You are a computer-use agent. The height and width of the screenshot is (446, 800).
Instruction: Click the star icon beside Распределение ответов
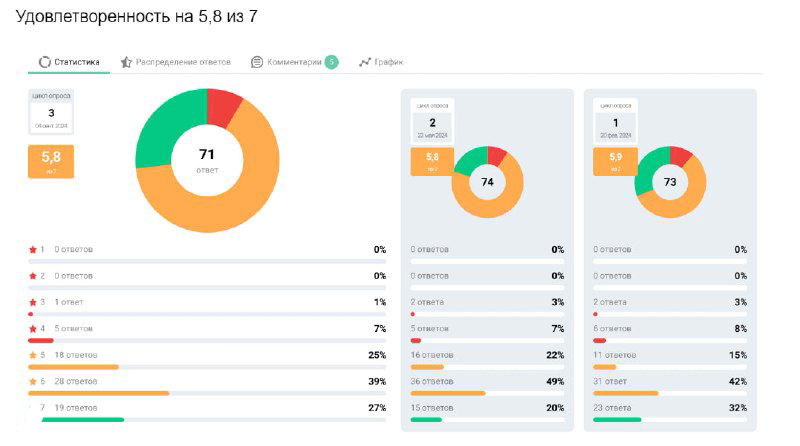[126, 62]
